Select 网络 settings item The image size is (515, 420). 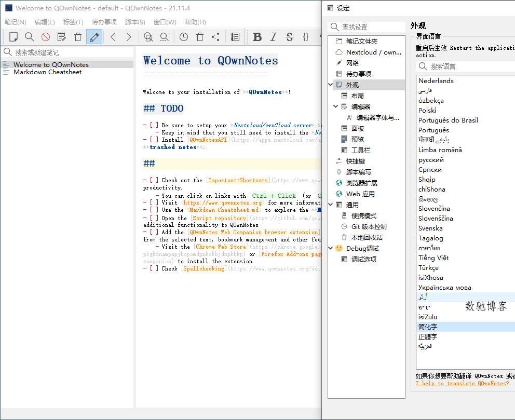click(352, 63)
